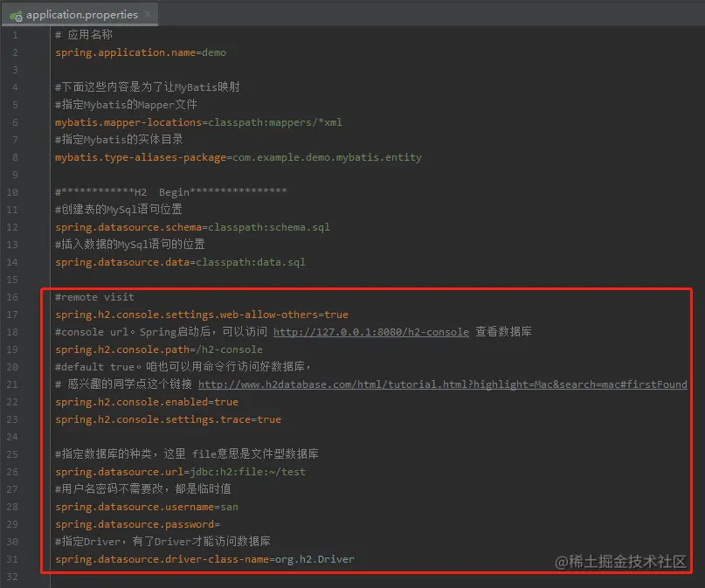Close the application.properties tab
Image resolution: width=705 pixels, height=588 pixels.
[148, 14]
